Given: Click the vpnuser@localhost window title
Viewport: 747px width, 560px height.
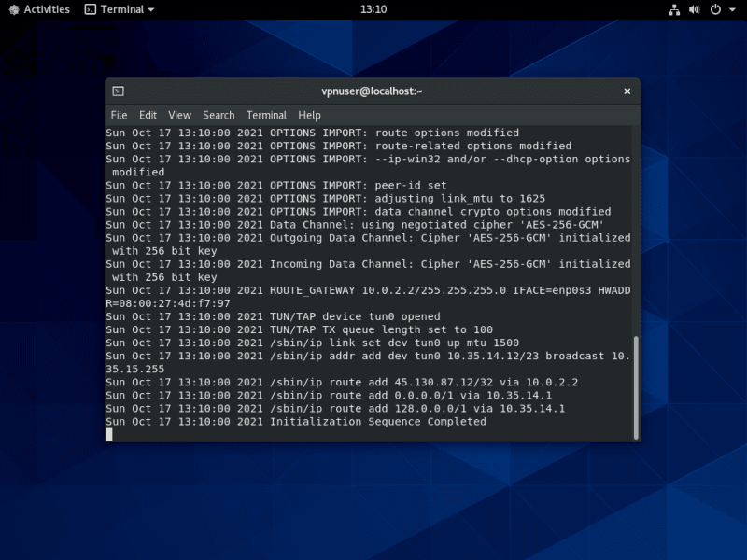Looking at the screenshot, I should click(372, 91).
